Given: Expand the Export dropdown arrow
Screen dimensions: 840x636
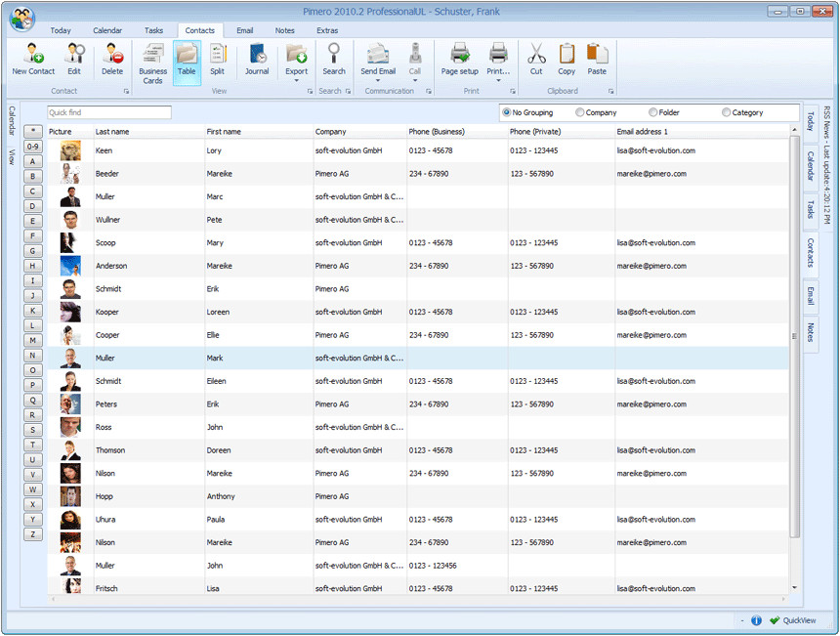Looking at the screenshot, I should coord(296,81).
